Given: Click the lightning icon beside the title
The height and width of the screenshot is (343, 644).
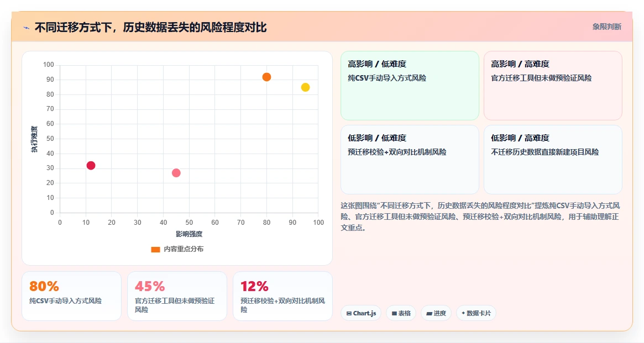Looking at the screenshot, I should (x=27, y=28).
